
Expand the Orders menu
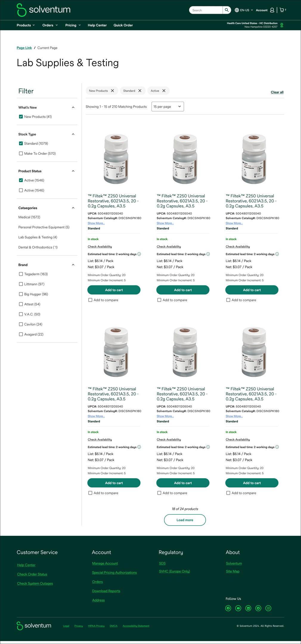[x=50, y=25]
